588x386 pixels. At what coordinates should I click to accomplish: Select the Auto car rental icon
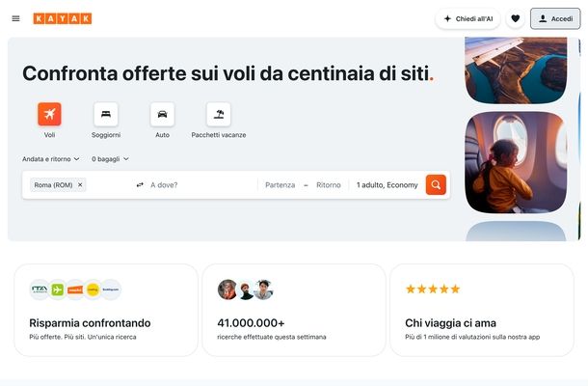click(x=162, y=114)
